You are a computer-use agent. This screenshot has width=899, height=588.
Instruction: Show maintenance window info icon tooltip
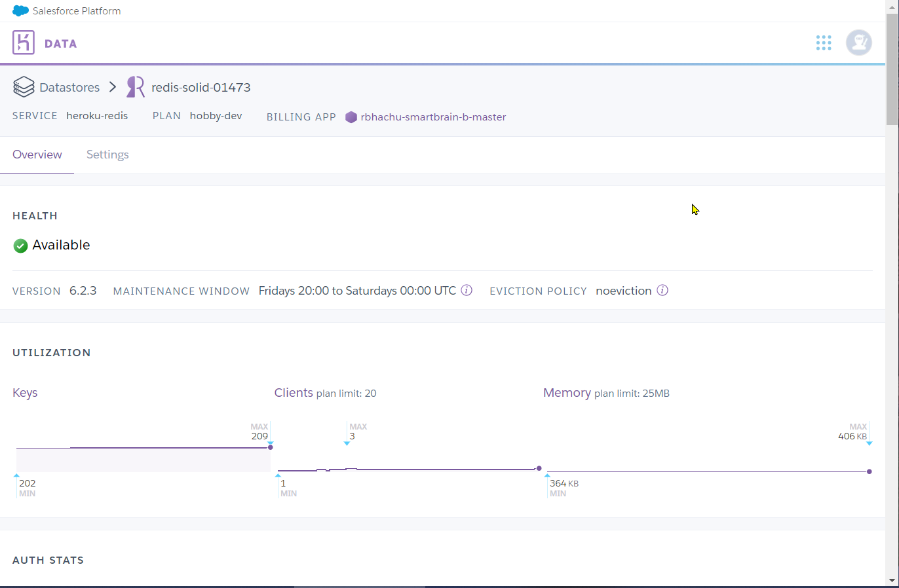[x=467, y=290]
